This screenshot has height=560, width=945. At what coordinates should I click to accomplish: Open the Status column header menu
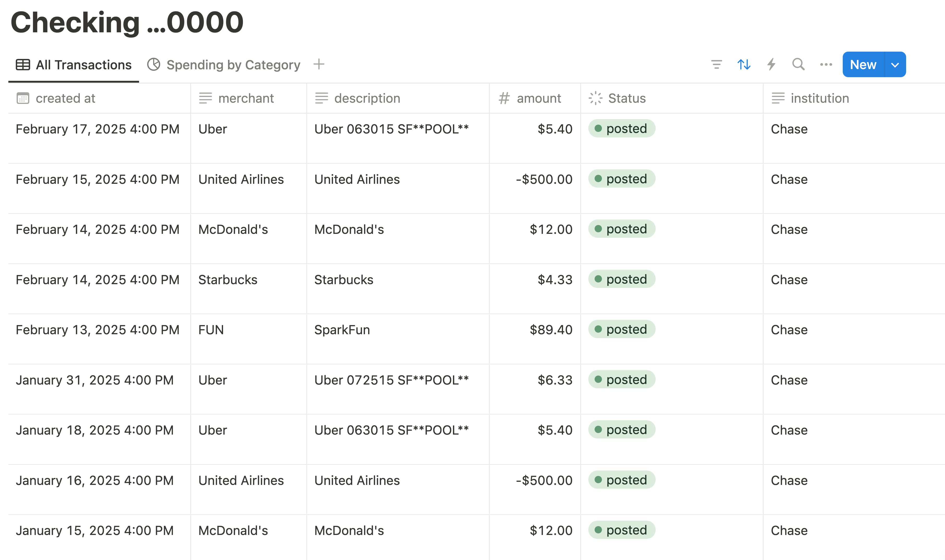pos(627,99)
